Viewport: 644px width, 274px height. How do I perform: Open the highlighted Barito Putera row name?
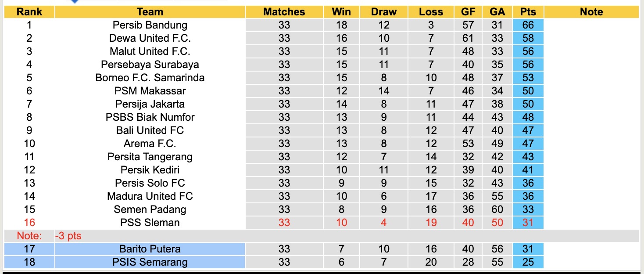(150, 249)
